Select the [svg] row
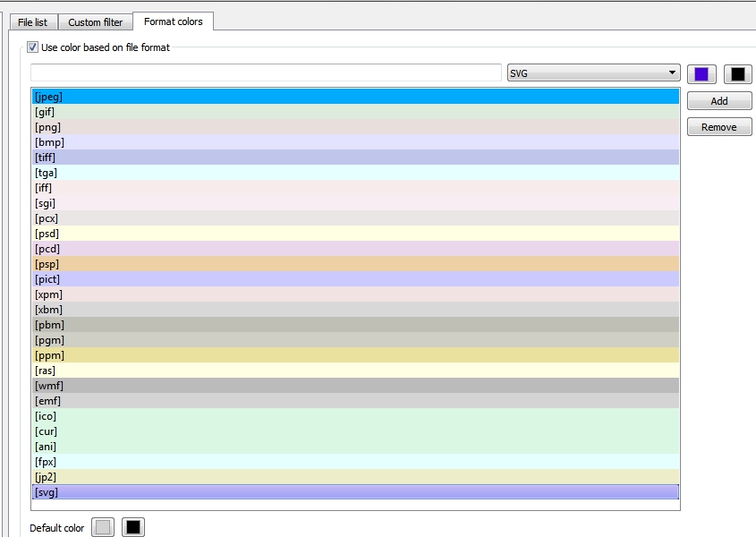The width and height of the screenshot is (756, 537). tap(355, 492)
